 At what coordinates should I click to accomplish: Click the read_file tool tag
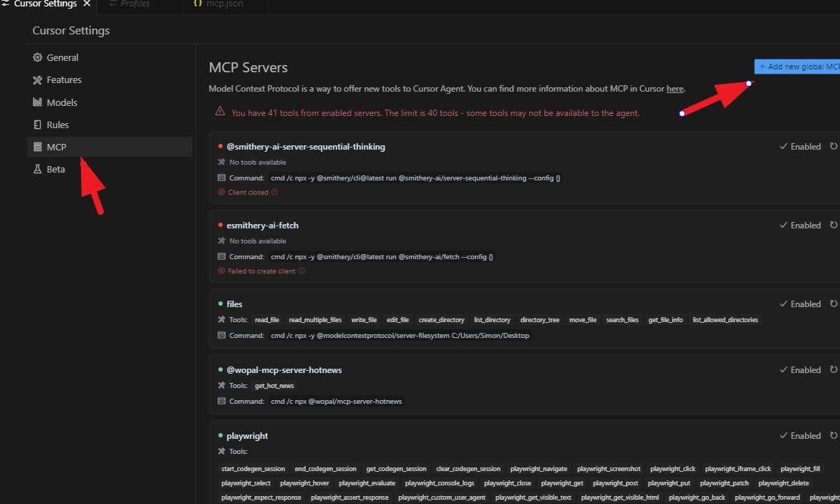[266, 320]
